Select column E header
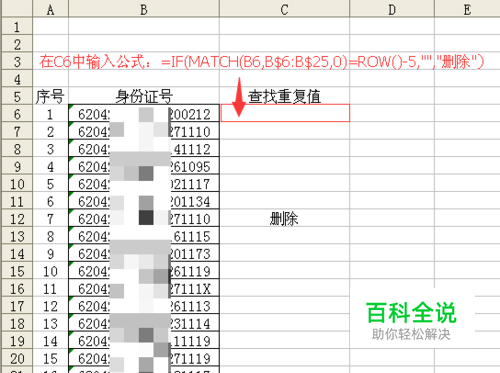 coord(467,9)
